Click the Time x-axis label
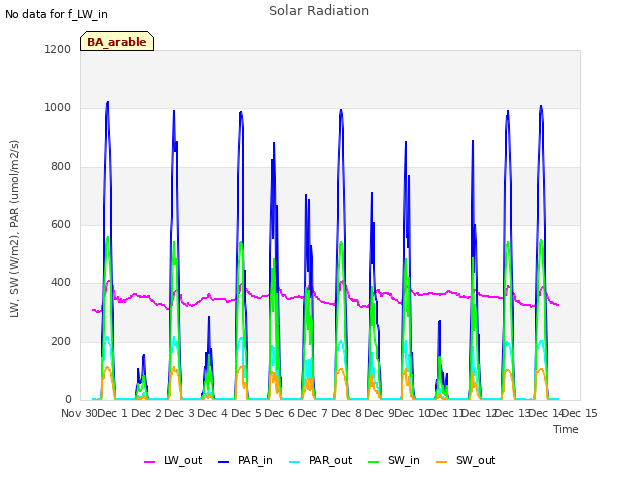The image size is (640, 480). pos(566,429)
